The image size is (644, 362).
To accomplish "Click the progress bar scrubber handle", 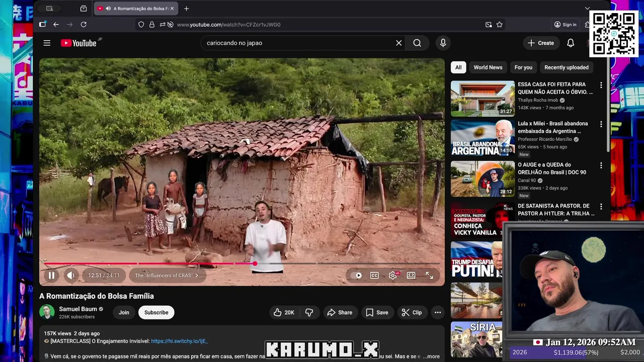I will pos(255,263).
